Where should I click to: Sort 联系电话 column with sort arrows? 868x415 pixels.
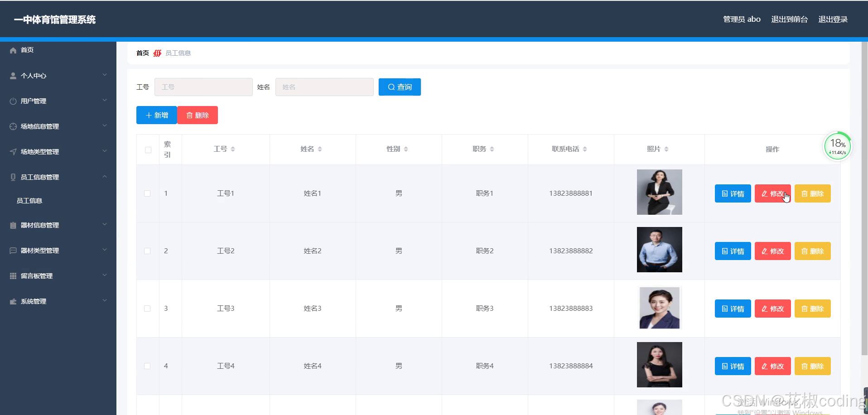585,149
